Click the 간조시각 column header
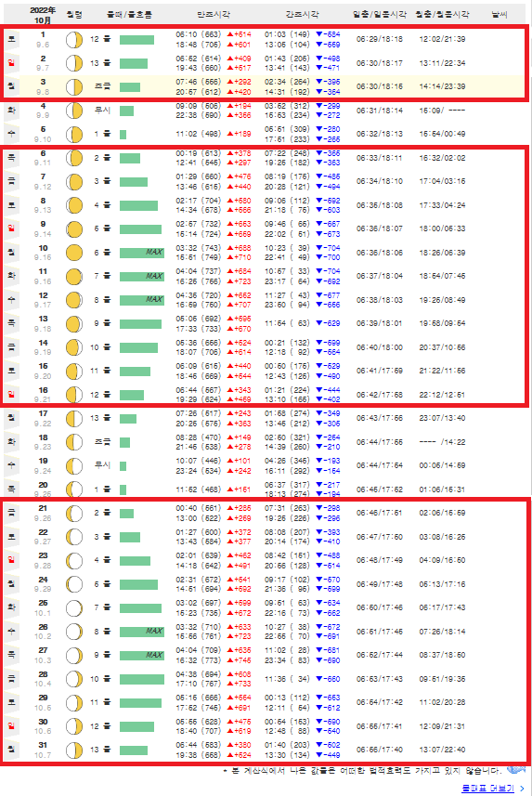This screenshot has height=796, width=532. click(302, 15)
